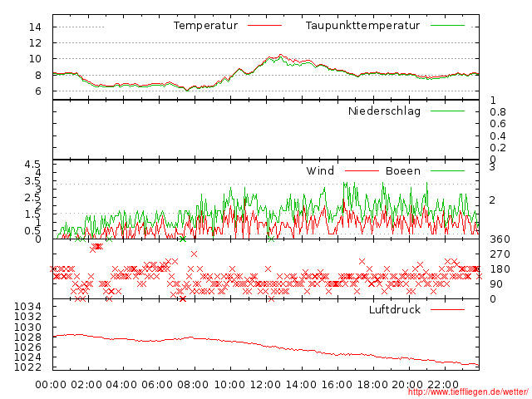This screenshot has width=532, height=399.
Task: Click the 180 wind direction axis value
Action: pos(500,269)
